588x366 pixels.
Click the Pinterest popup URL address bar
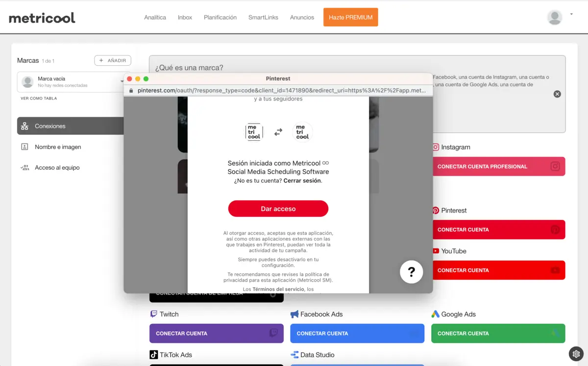point(281,91)
